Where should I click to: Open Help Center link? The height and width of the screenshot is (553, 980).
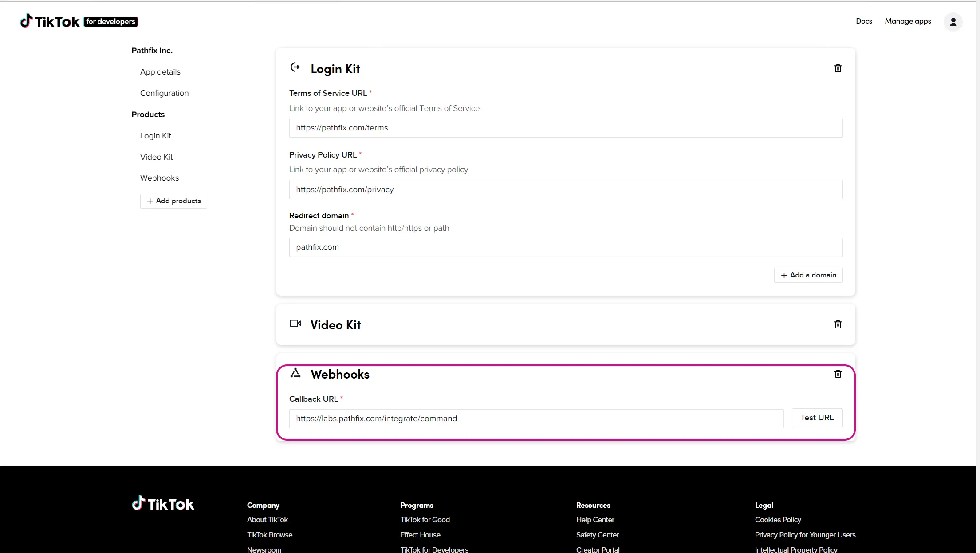point(595,520)
